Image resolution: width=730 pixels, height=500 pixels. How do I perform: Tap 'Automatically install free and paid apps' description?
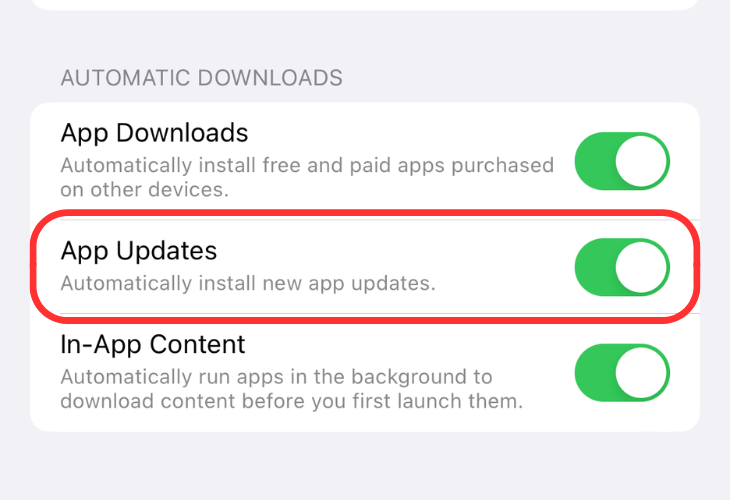307,177
